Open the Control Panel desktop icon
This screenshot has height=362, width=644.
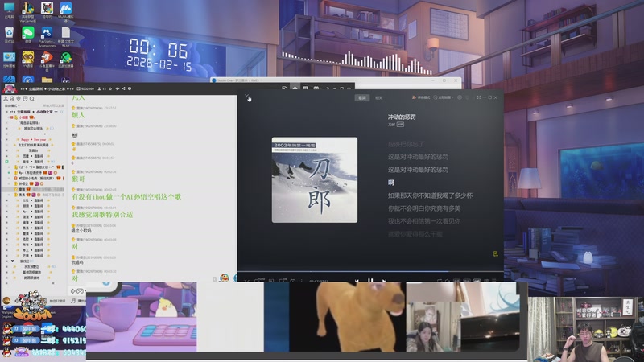pos(9,60)
